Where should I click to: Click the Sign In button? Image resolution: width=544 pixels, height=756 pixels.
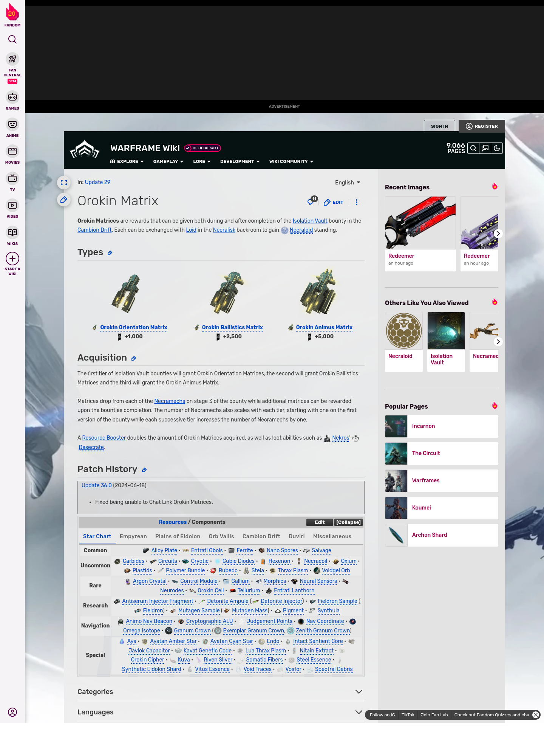[x=439, y=126]
